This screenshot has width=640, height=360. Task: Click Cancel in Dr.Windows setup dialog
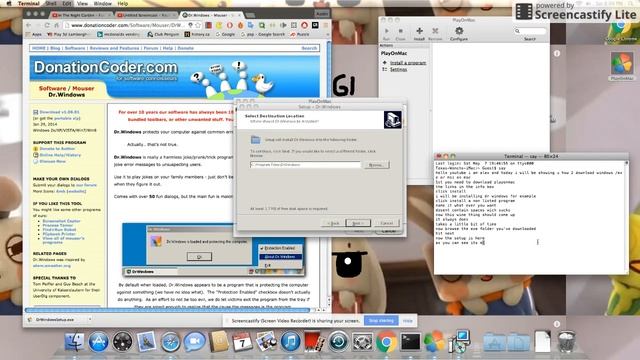point(386,223)
